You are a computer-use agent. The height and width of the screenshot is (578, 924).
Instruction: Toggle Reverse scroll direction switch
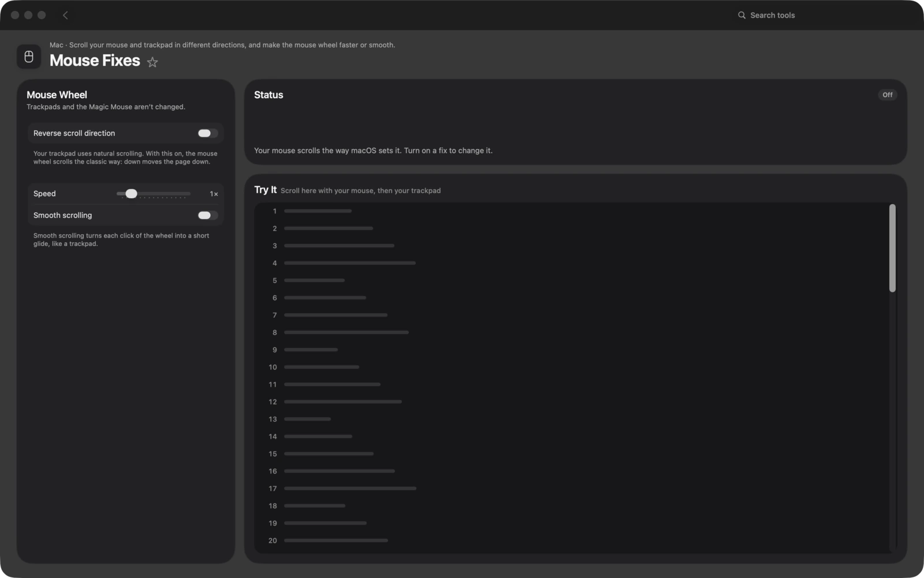pyautogui.click(x=207, y=134)
